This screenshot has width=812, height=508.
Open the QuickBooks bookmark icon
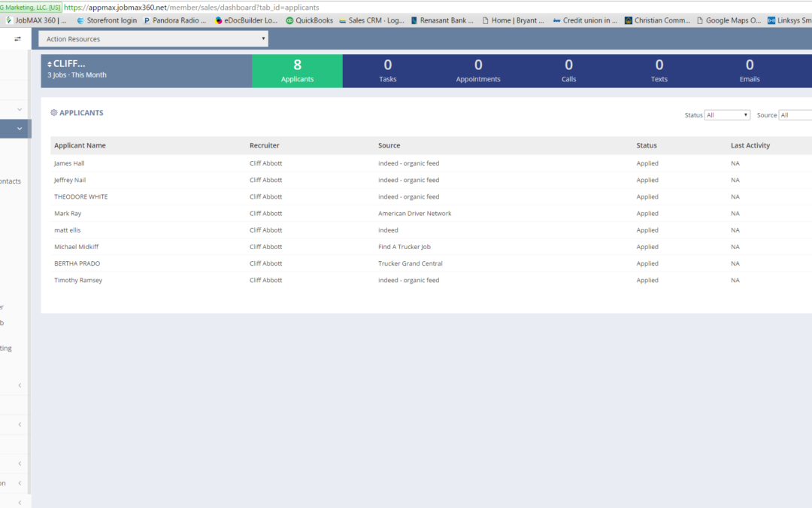coord(289,20)
